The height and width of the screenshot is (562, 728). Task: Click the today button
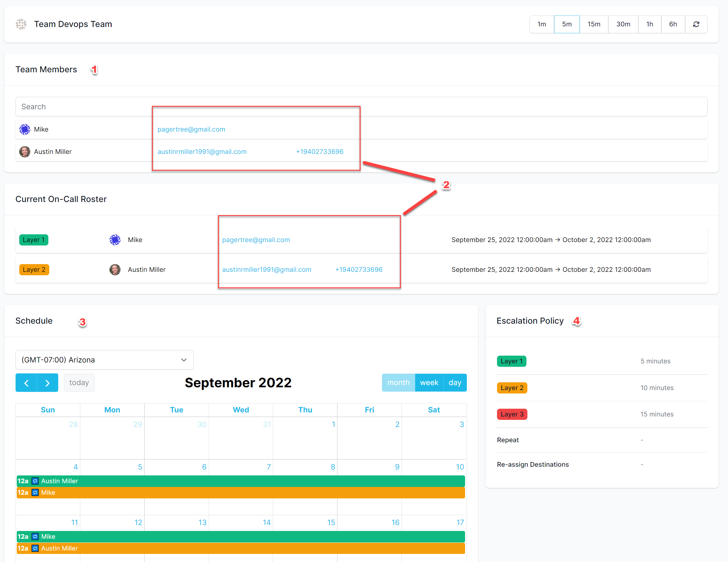pyautogui.click(x=79, y=383)
